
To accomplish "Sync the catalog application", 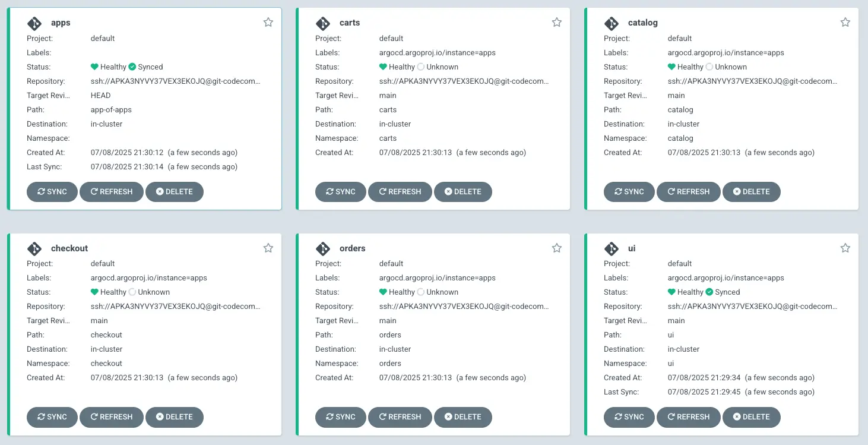I will (x=629, y=191).
